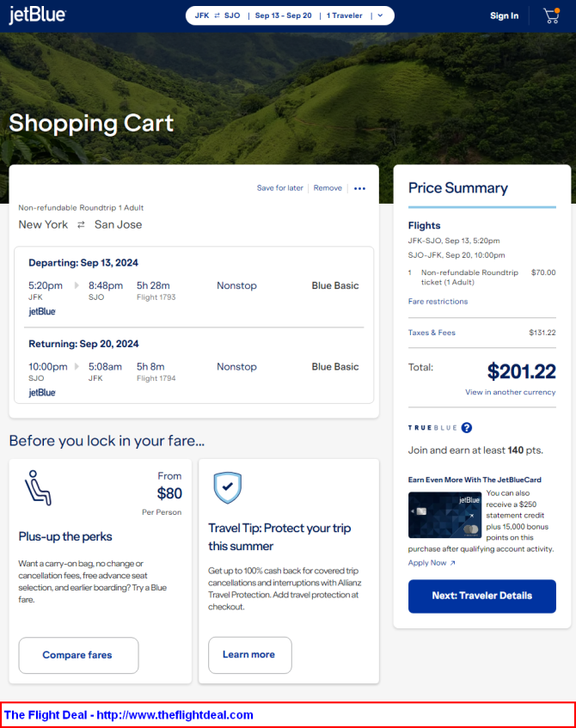Click Apply Now for the JetBlue Card
This screenshot has height=728, width=576.
(x=432, y=563)
